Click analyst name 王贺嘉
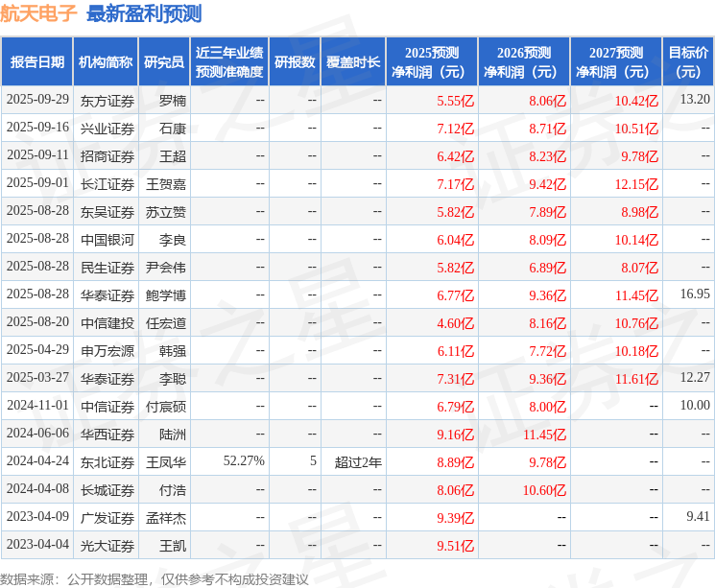 (x=165, y=184)
